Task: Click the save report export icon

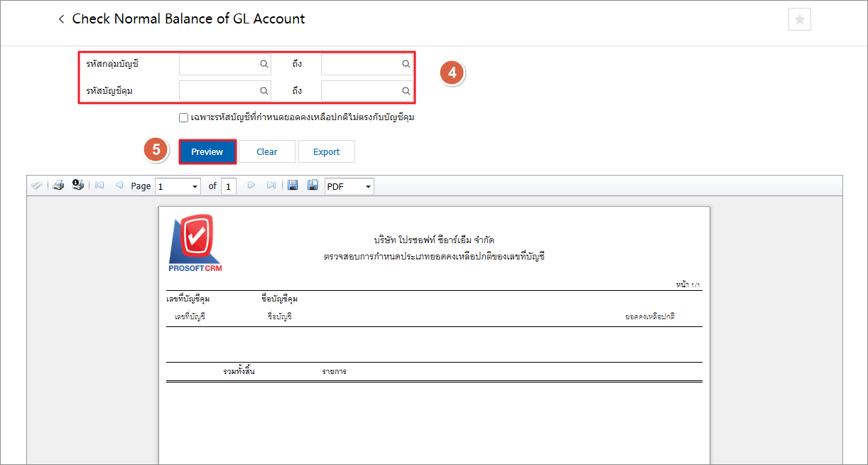Action: (292, 186)
